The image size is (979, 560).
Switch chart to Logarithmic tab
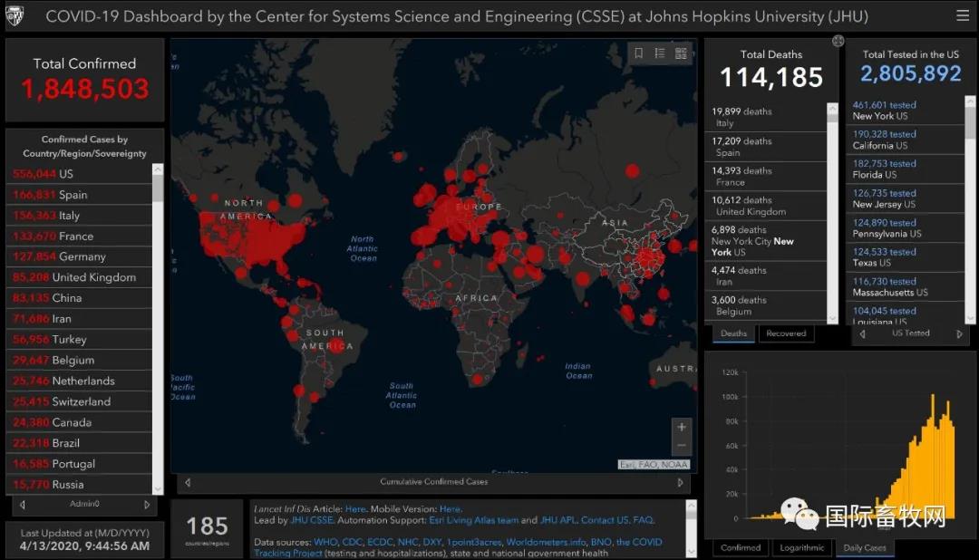(801, 547)
